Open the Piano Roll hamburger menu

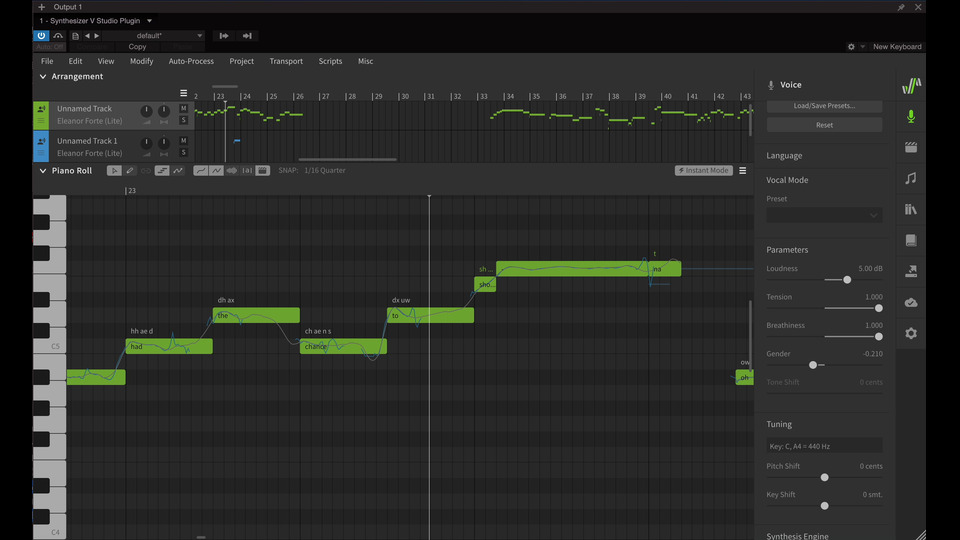pos(743,171)
